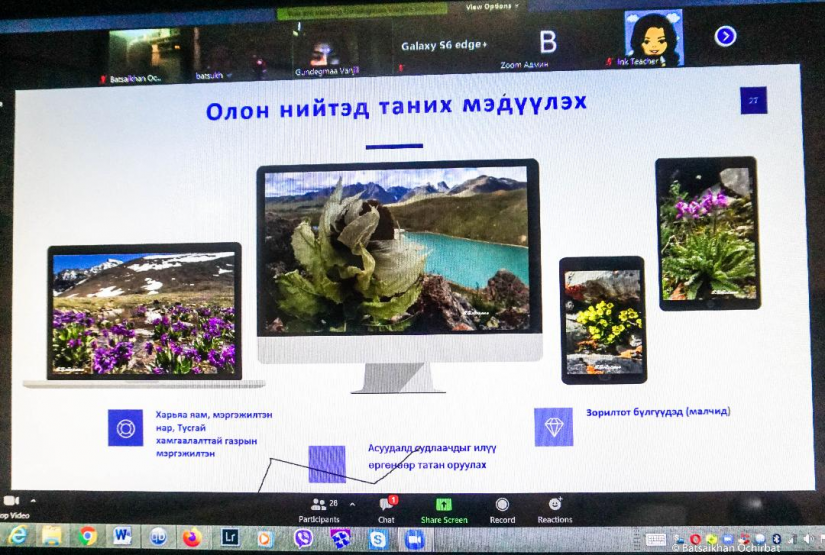The width and height of the screenshot is (825, 555).
Task: Open the View Options dropdown
Action: (x=492, y=7)
